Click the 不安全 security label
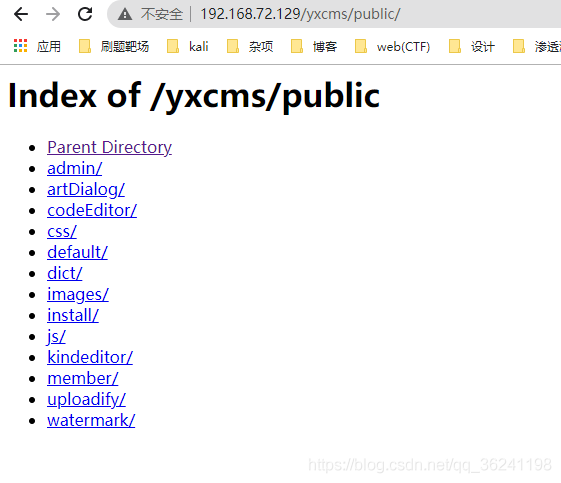 (x=162, y=15)
